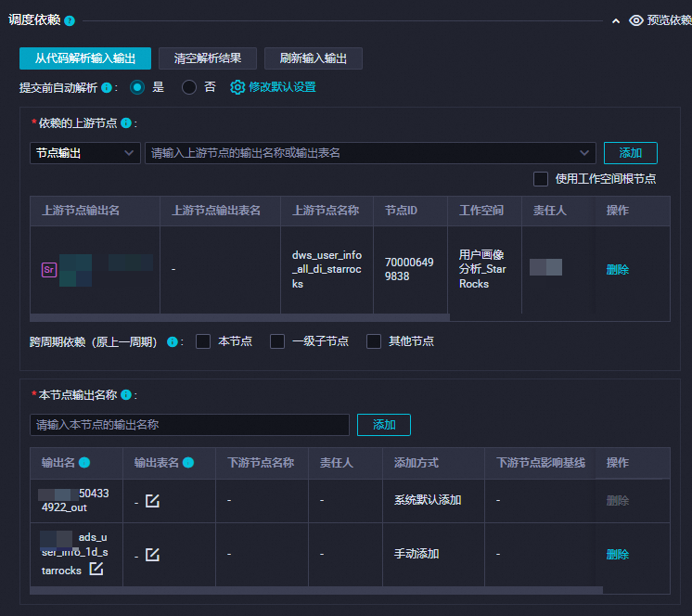This screenshot has width=692, height=616.
Task: Open the upstream node output name combo box
Action: coord(370,153)
